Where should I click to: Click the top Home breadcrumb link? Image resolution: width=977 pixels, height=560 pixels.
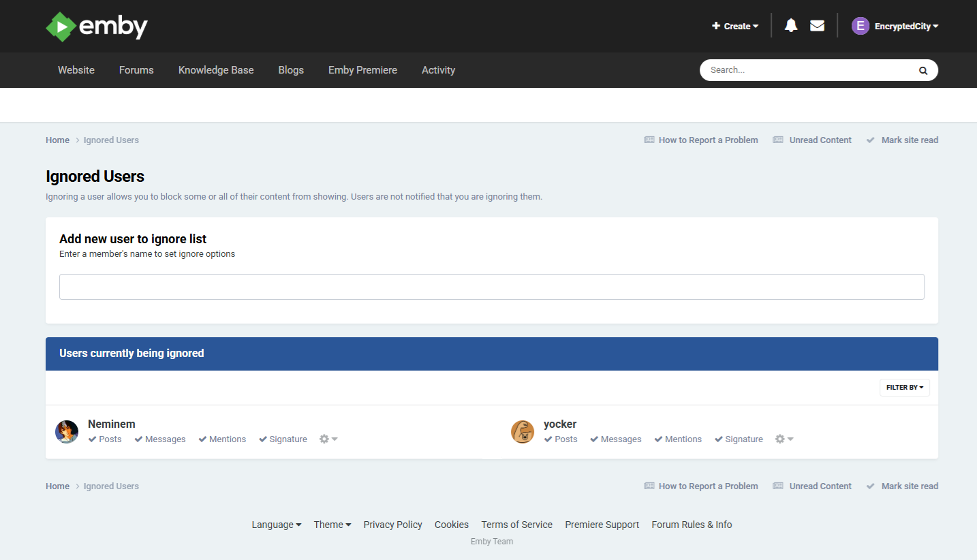[58, 140]
